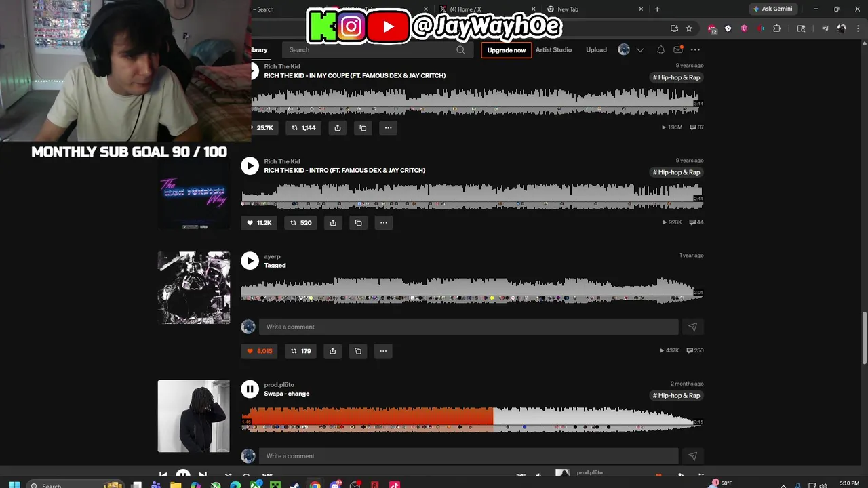Play the ayerp Tagged track
868x488 pixels.
(x=250, y=261)
